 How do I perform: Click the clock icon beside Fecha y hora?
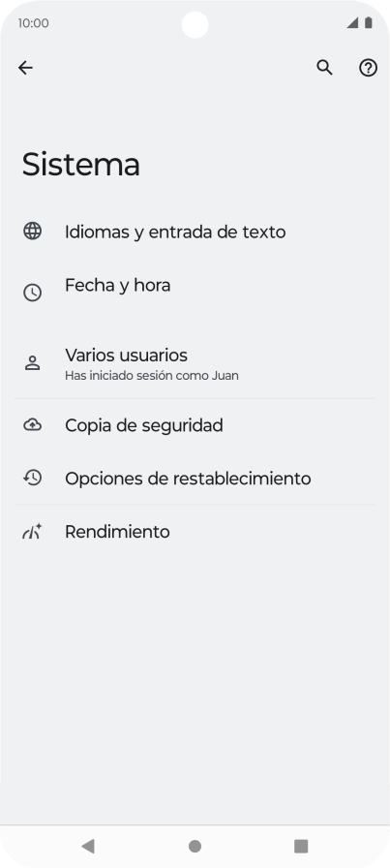coord(33,293)
